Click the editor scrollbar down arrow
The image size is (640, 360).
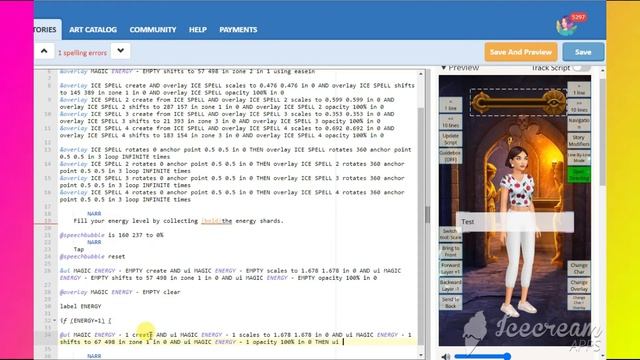(421, 355)
